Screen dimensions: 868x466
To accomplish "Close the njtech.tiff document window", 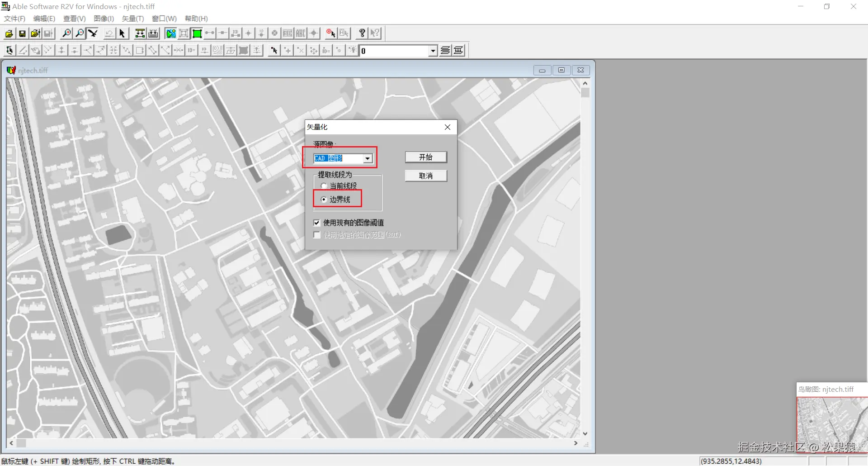I will click(581, 70).
